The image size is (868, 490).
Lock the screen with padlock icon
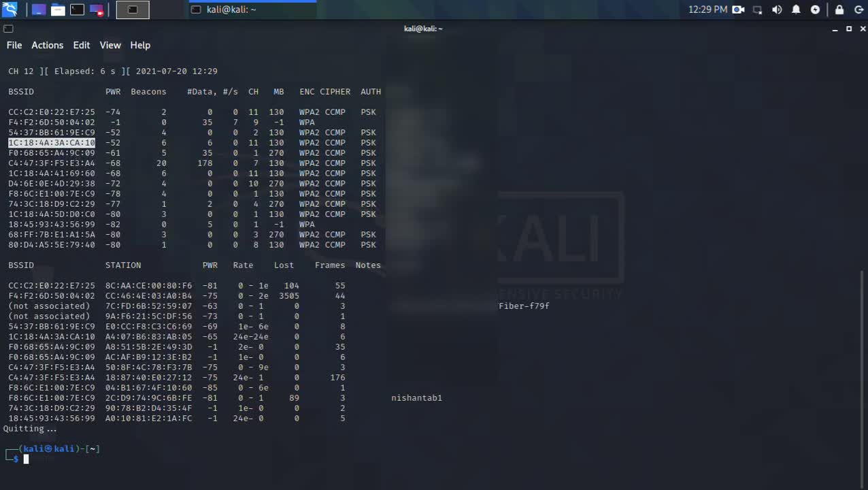pyautogui.click(x=839, y=10)
